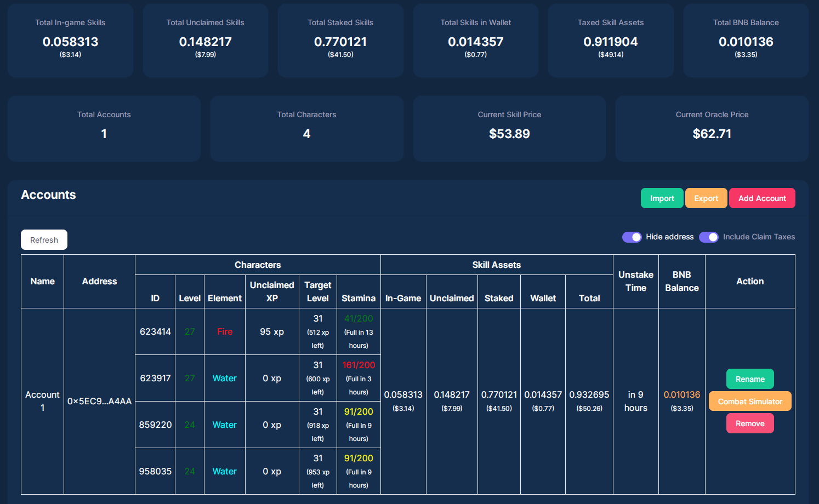Viewport: 819px width, 504px height.
Task: Toggle the Hide address switch
Action: click(x=632, y=237)
